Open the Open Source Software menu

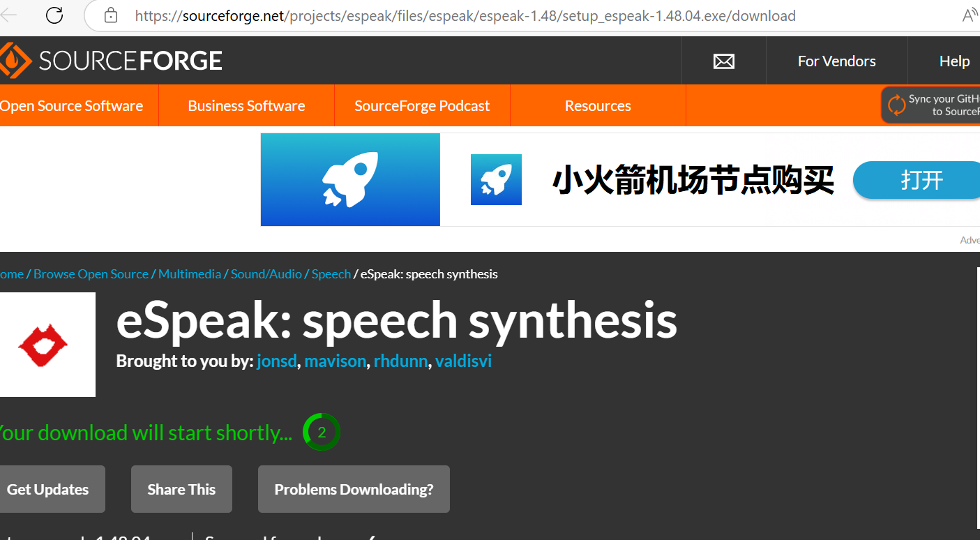pos(71,106)
